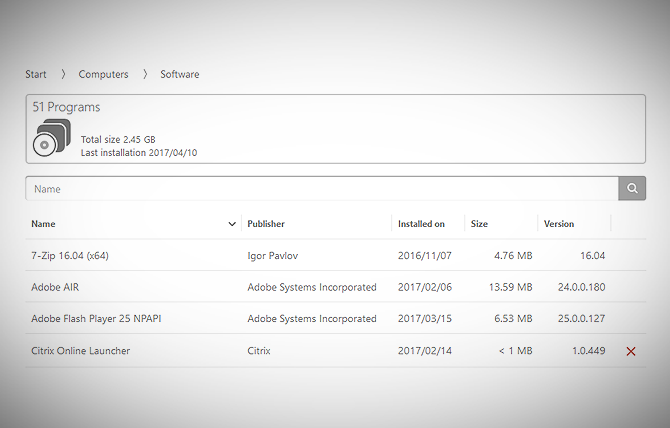Open Computers breadcrumb link
Viewport: 670px width, 428px height.
103,74
